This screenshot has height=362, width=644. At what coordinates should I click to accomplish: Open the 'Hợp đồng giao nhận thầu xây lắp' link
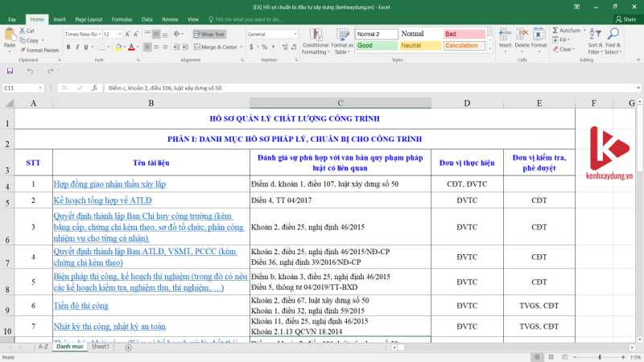(x=109, y=184)
